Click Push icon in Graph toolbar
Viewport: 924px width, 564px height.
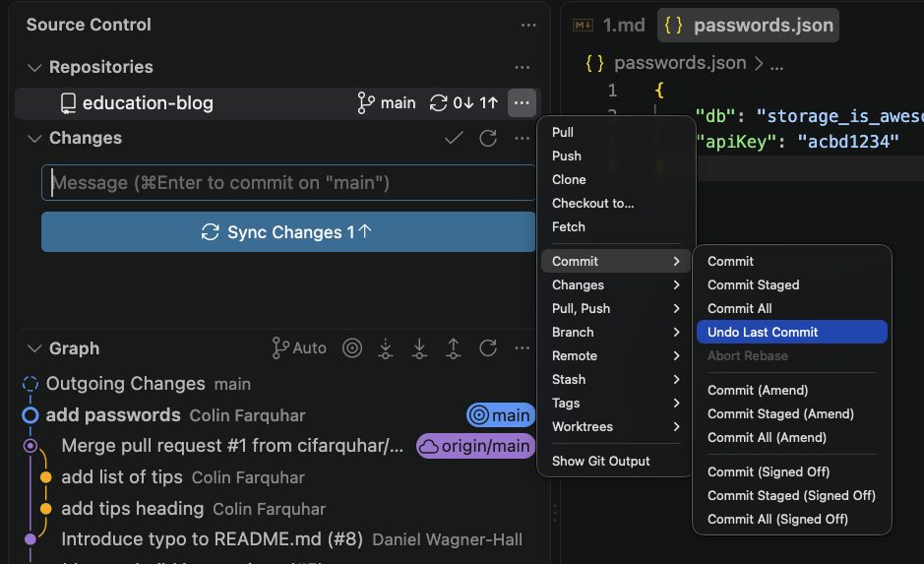(x=454, y=348)
